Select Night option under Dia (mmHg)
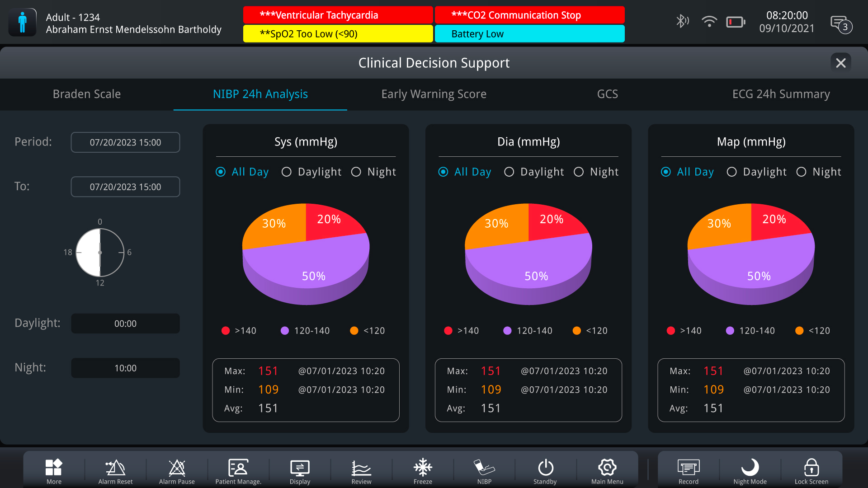Image resolution: width=868 pixels, height=488 pixels. pyautogui.click(x=579, y=172)
